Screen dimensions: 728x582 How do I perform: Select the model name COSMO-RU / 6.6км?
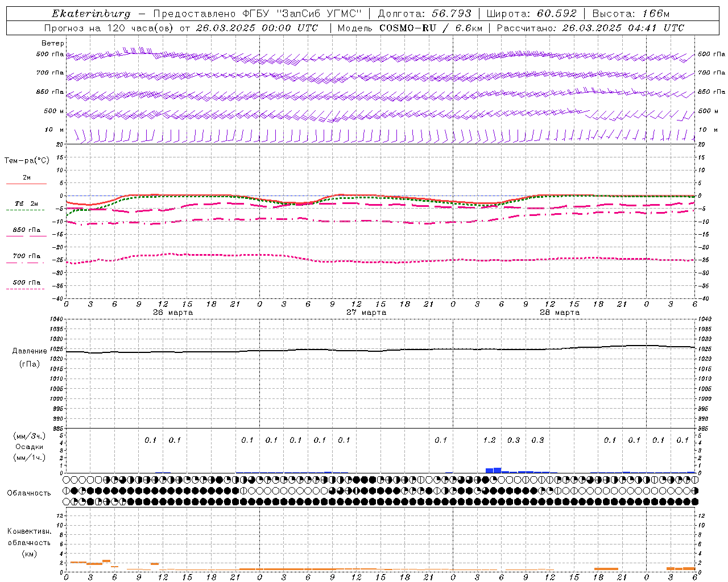pyautogui.click(x=431, y=28)
